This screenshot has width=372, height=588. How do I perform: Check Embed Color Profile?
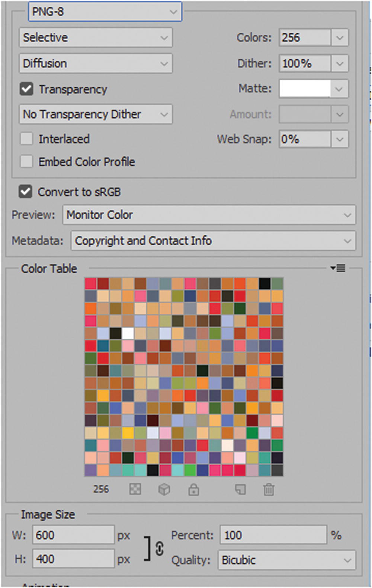pos(26,162)
